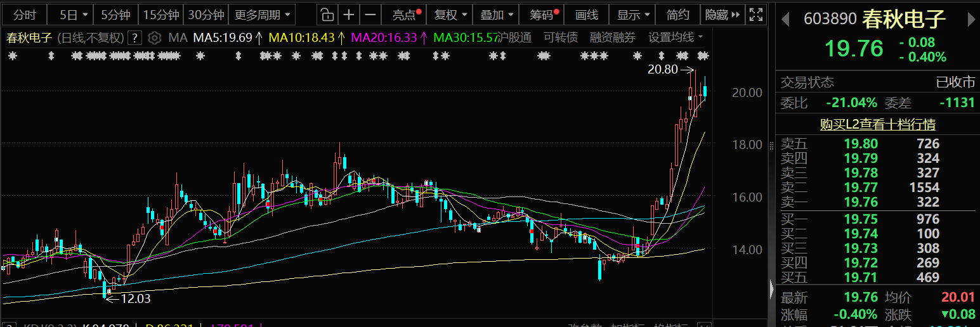Click the question mark help icon
Screen dimensions: 980x327
pyautogui.click(x=134, y=38)
